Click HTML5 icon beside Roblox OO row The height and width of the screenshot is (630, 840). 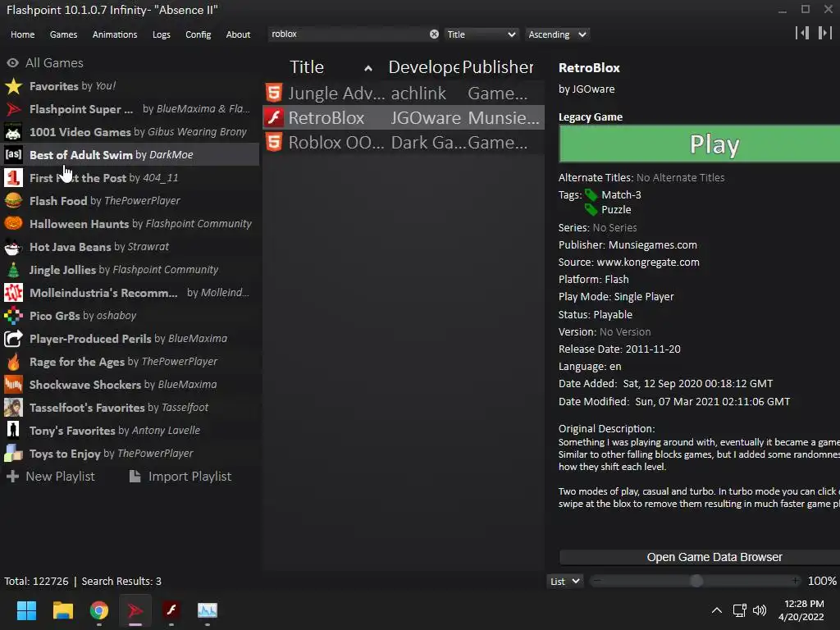[x=274, y=142]
